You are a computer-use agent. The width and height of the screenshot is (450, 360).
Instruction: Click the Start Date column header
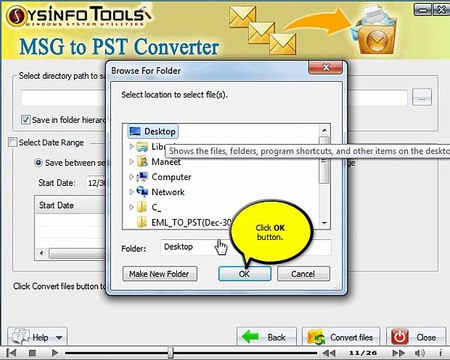70,205
